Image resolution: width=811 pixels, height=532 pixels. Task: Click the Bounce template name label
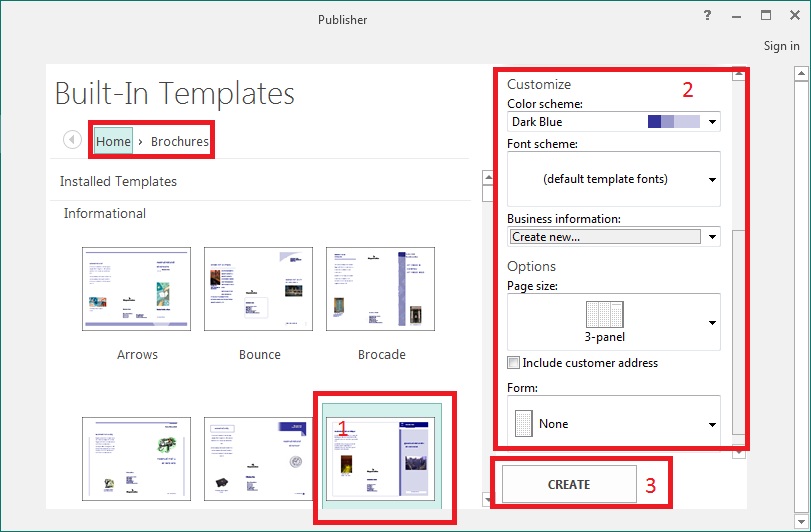pyautogui.click(x=260, y=355)
